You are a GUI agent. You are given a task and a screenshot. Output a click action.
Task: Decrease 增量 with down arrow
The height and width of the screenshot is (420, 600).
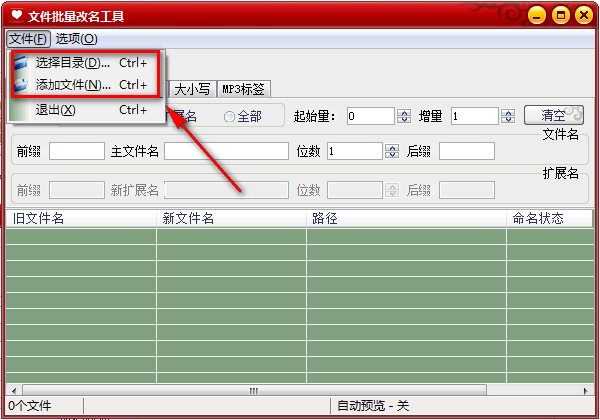pos(508,120)
